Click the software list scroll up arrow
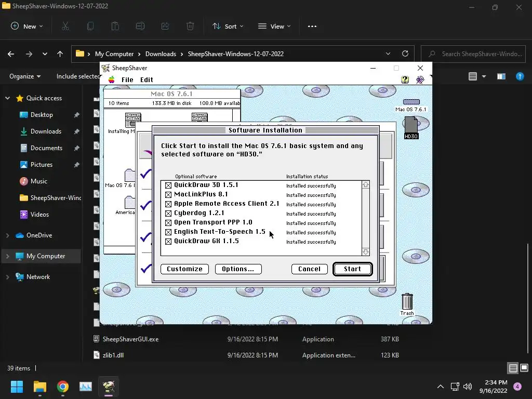The image size is (532, 399). [366, 184]
